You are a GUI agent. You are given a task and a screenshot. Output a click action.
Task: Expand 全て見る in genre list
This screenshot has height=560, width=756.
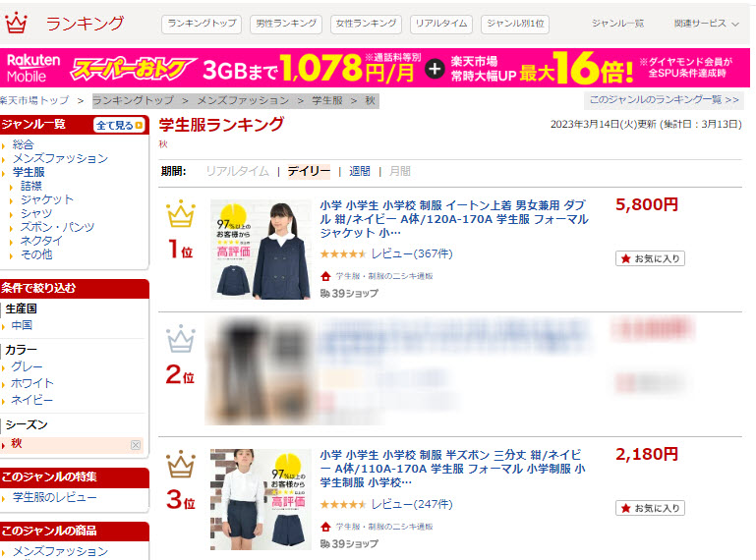click(120, 126)
